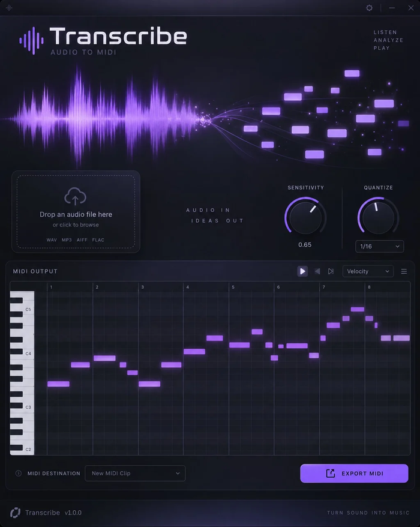Click the Export MIDI button

pos(354,473)
